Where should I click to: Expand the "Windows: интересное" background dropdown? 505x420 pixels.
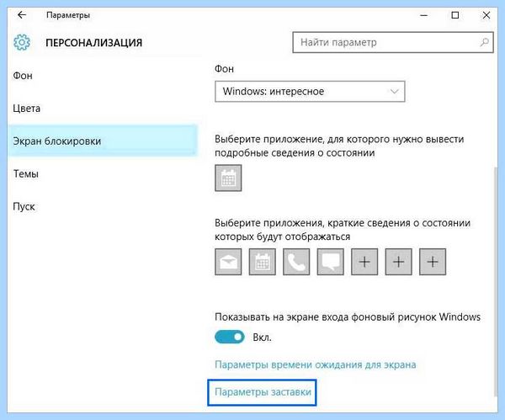pos(310,92)
